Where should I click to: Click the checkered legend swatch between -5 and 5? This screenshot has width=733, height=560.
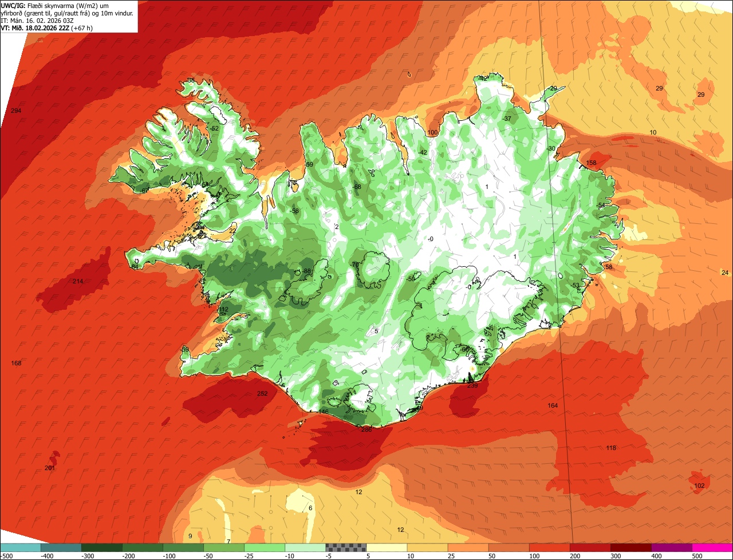[x=346, y=547]
